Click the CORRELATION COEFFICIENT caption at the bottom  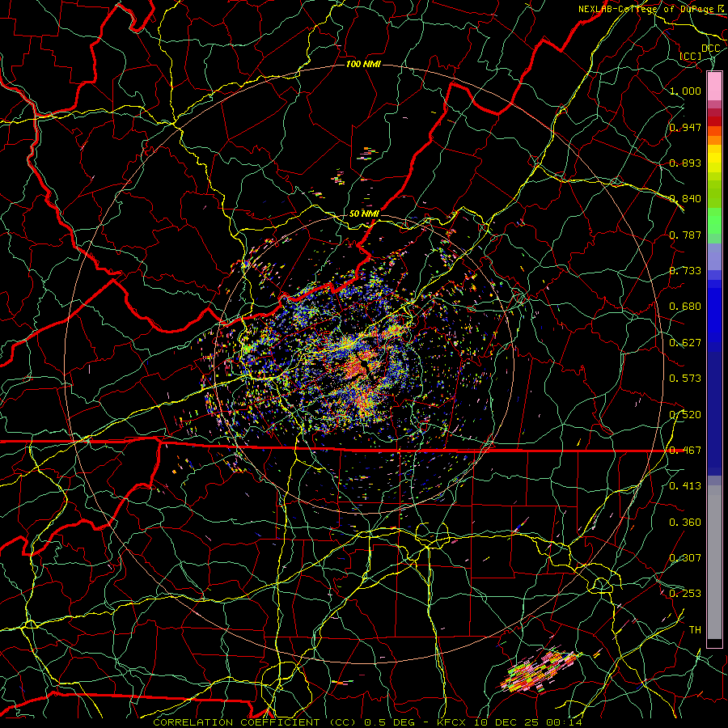tap(367, 722)
